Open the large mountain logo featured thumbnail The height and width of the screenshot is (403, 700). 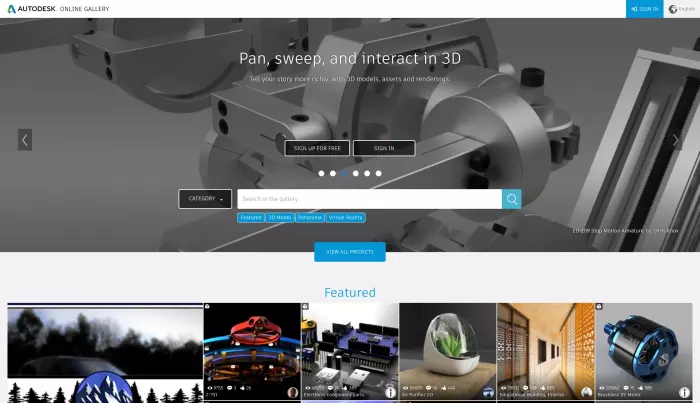coord(105,353)
